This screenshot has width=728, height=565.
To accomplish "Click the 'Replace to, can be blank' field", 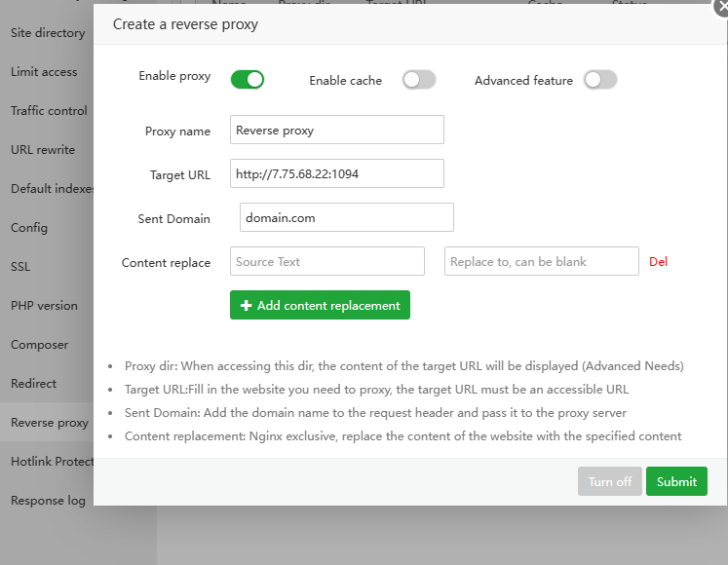I will click(x=541, y=261).
